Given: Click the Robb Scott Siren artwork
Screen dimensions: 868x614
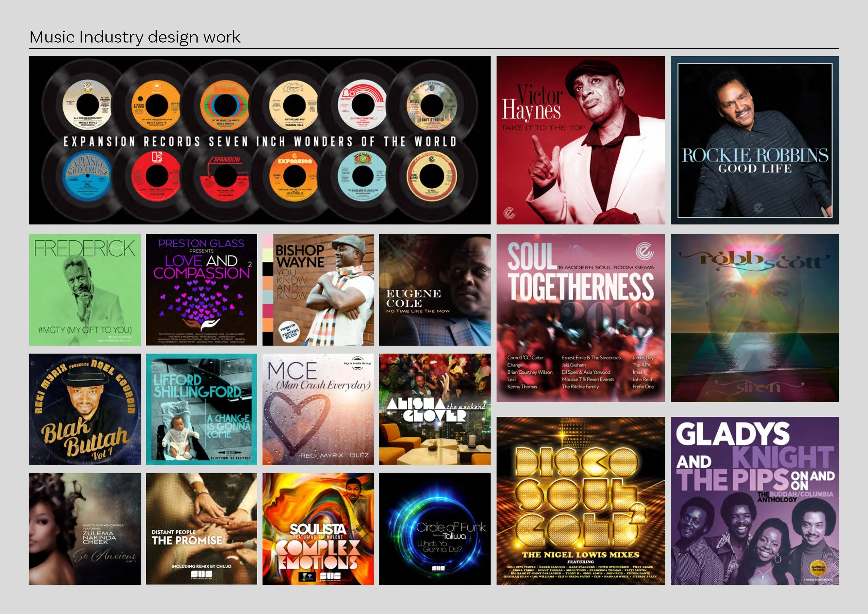Looking at the screenshot, I should click(x=754, y=318).
